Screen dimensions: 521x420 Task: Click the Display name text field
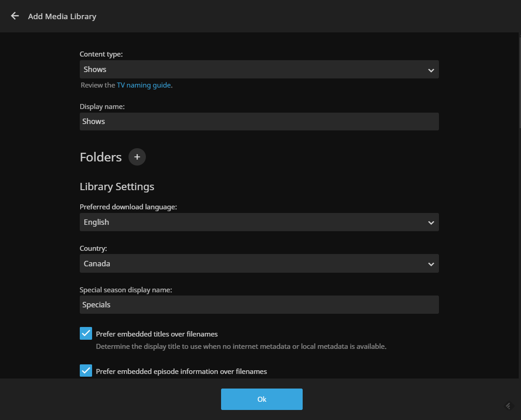pos(259,122)
